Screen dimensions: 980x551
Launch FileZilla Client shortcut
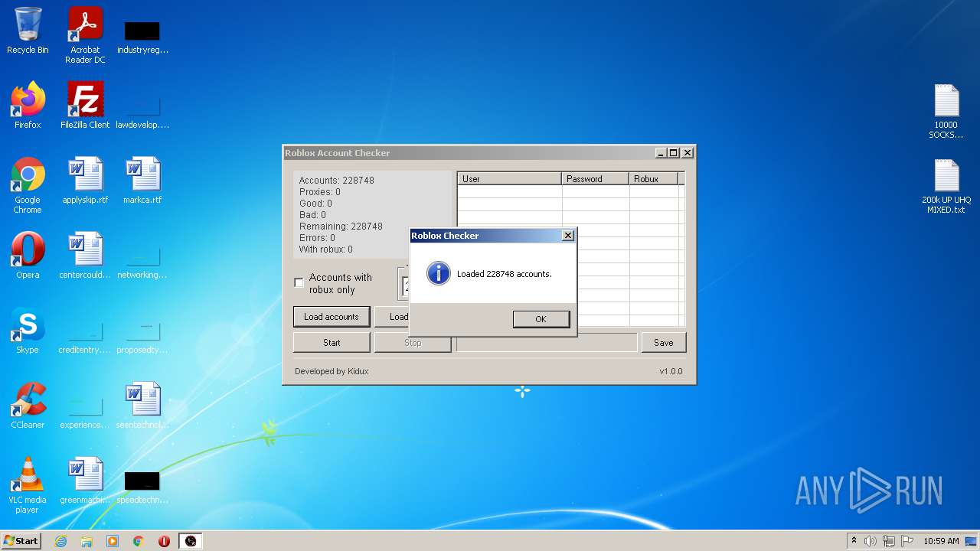(85, 106)
